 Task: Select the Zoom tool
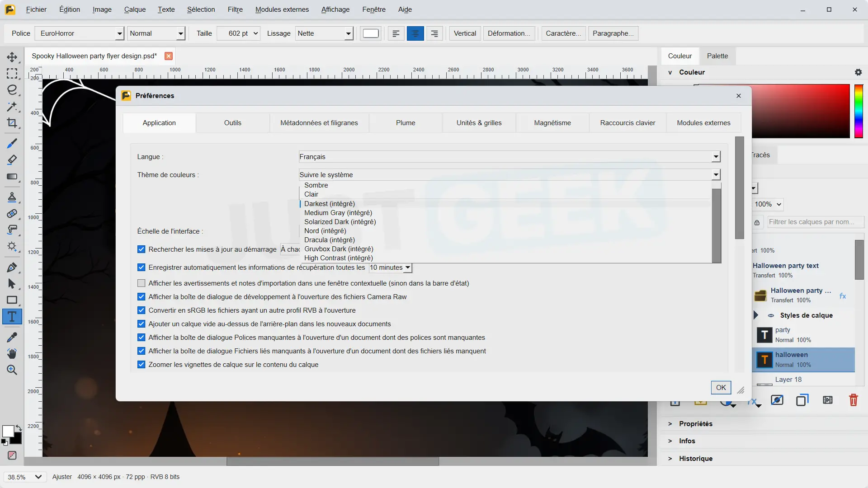point(12,370)
